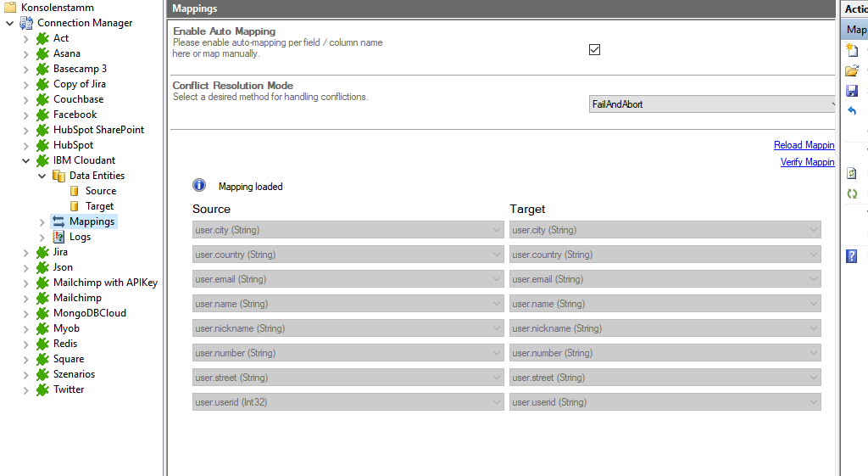868x476 pixels.
Task: Click the green circular refresh arrows icon
Action: pyautogui.click(x=852, y=193)
